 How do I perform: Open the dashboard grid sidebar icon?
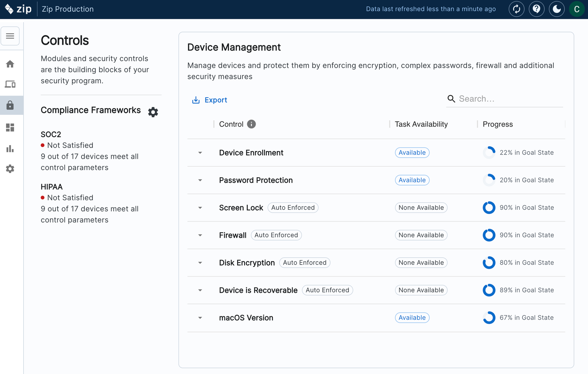(10, 127)
